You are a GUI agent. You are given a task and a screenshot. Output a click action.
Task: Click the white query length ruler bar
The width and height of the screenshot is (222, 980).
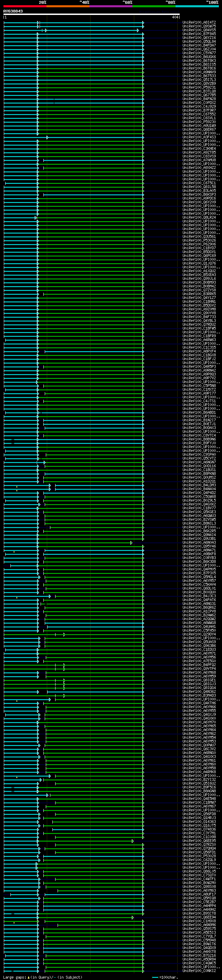tap(92, 15)
